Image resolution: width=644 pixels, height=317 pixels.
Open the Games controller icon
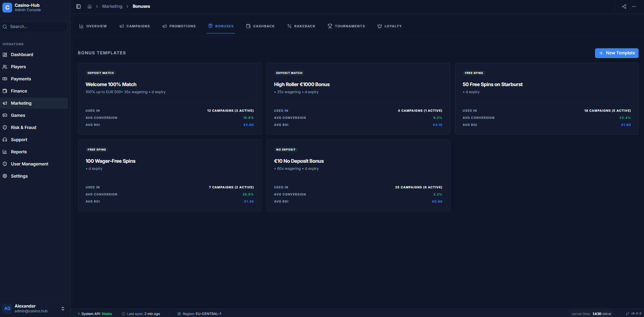[x=5, y=115]
